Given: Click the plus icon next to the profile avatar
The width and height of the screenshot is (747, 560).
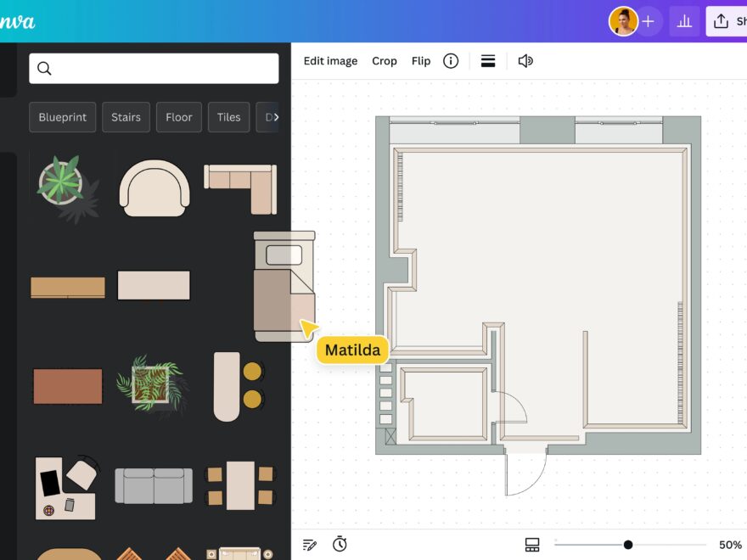Looking at the screenshot, I should (649, 21).
